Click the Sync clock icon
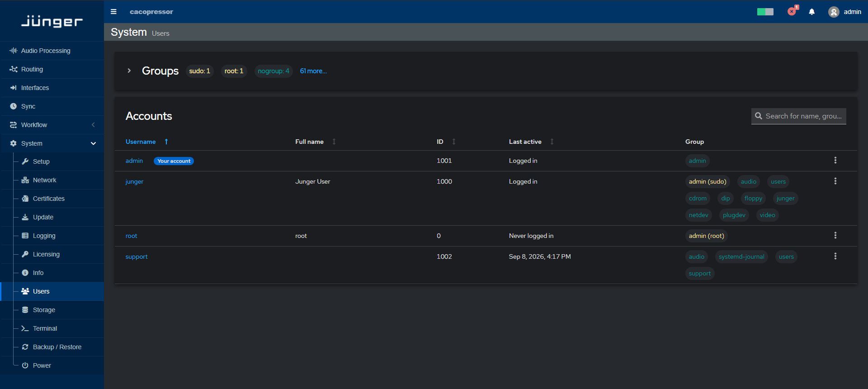 (x=14, y=106)
